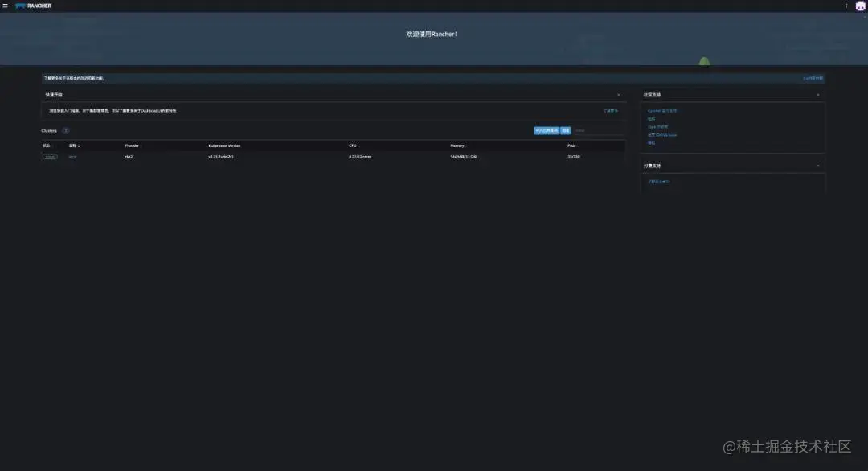Image resolution: width=868 pixels, height=471 pixels.
Task: Sort clusters by Memory column
Action: (458, 145)
